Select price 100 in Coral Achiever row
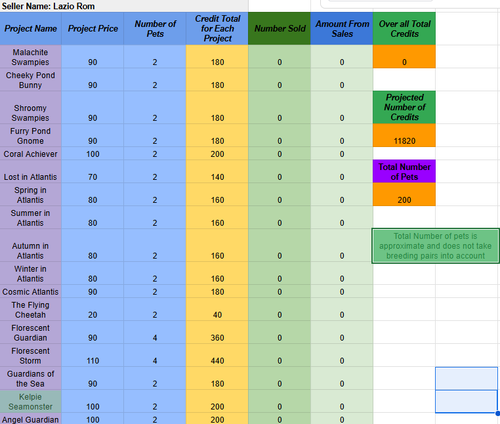 point(93,153)
